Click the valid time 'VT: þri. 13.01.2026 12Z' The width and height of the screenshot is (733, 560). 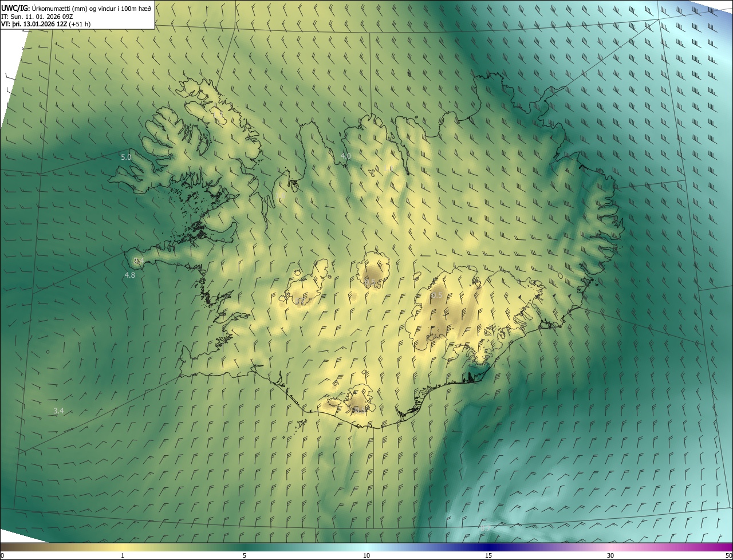34,24
